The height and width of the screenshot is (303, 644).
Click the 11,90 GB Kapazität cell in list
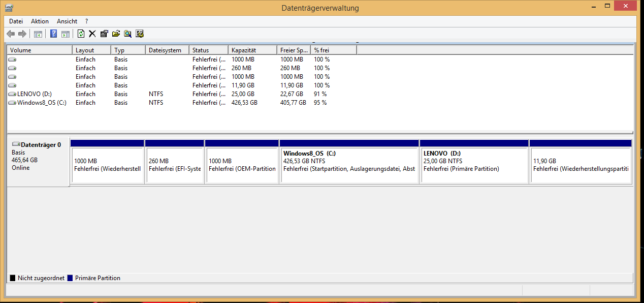click(243, 85)
